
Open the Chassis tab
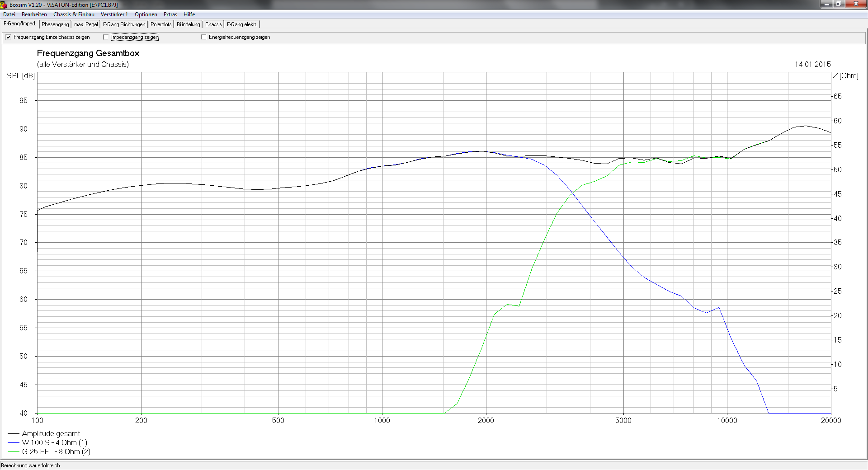point(213,24)
